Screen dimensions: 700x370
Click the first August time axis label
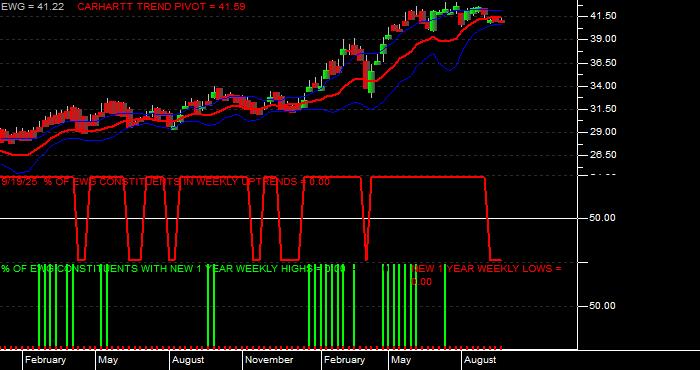pyautogui.click(x=188, y=360)
